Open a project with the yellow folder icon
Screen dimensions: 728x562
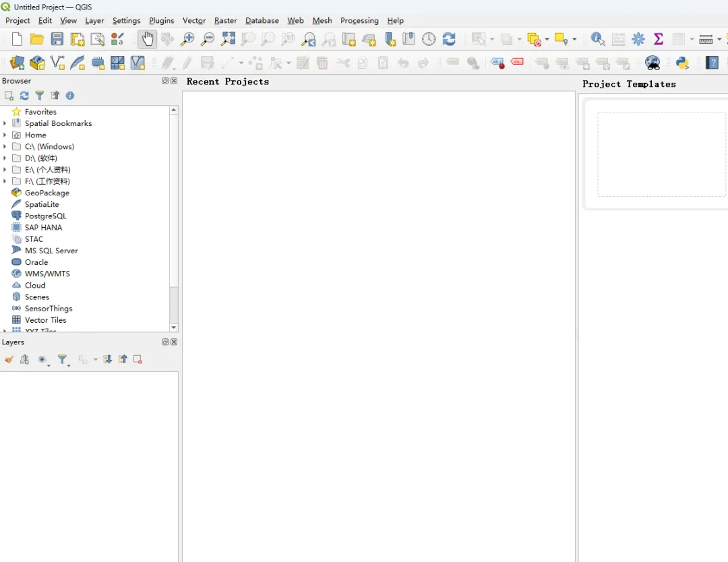(36, 39)
